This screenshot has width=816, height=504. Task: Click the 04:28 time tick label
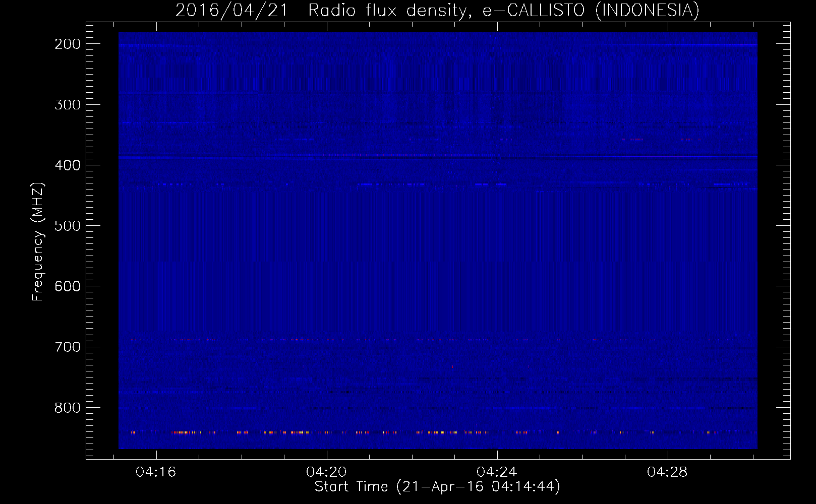pos(667,472)
